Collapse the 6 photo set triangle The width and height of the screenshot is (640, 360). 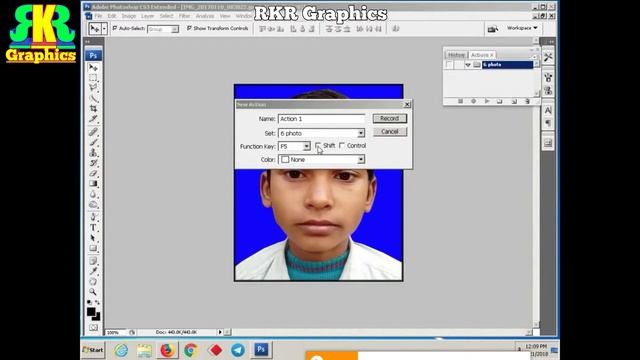pyautogui.click(x=468, y=65)
